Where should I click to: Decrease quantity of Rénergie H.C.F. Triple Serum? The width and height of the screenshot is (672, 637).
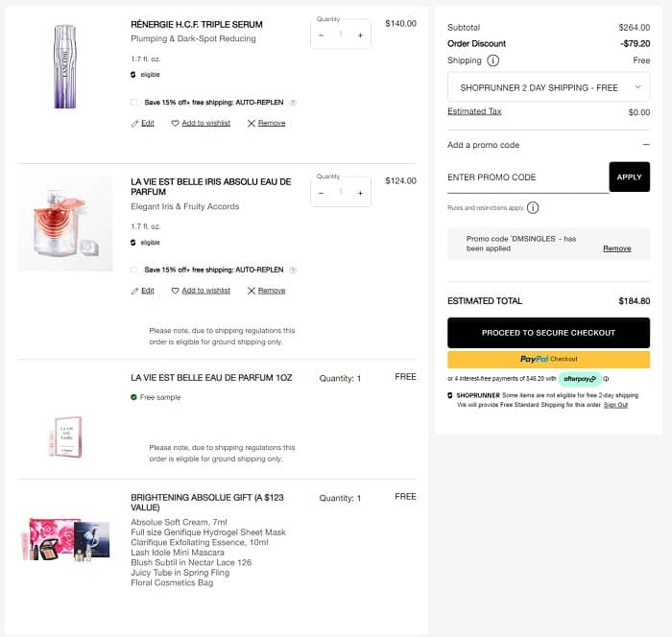pos(321,35)
